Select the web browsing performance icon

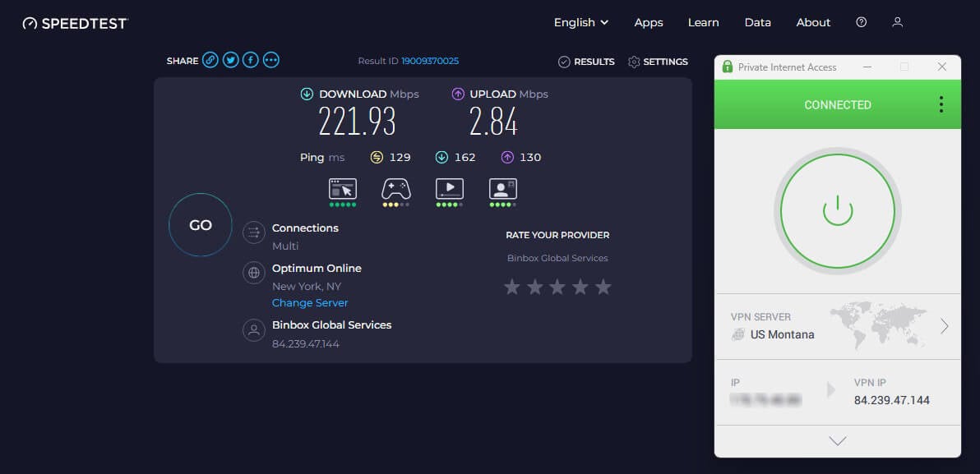(x=342, y=191)
